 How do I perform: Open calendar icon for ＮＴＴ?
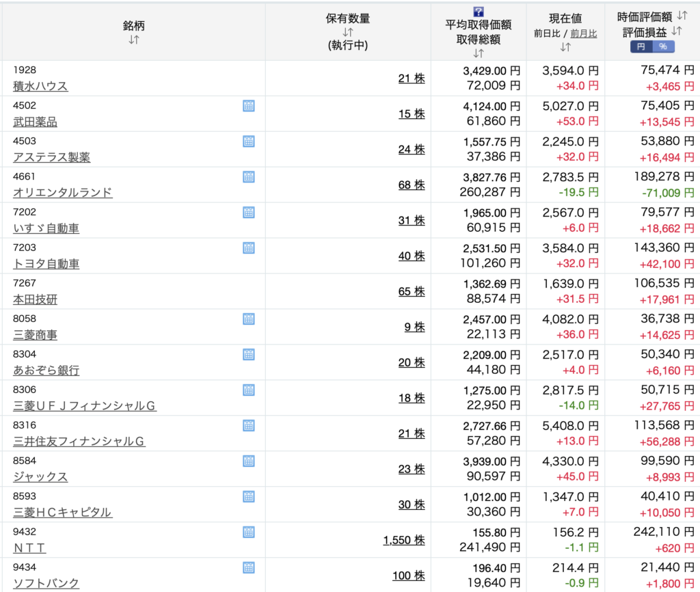[x=249, y=533]
